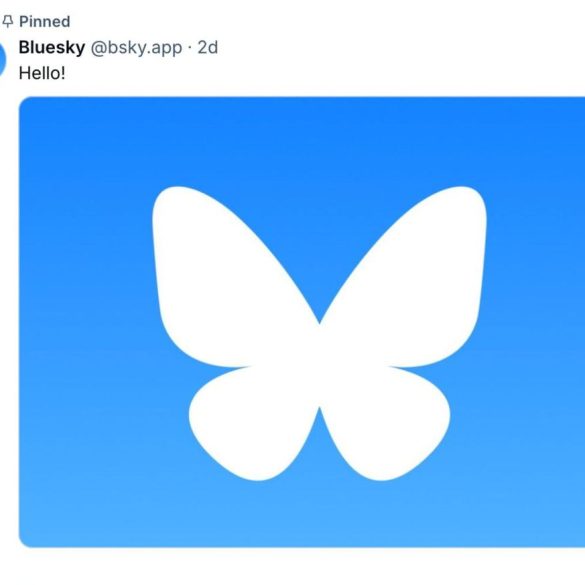585x585 pixels.
Task: Click the dot separator before 2d
Action: (190, 48)
